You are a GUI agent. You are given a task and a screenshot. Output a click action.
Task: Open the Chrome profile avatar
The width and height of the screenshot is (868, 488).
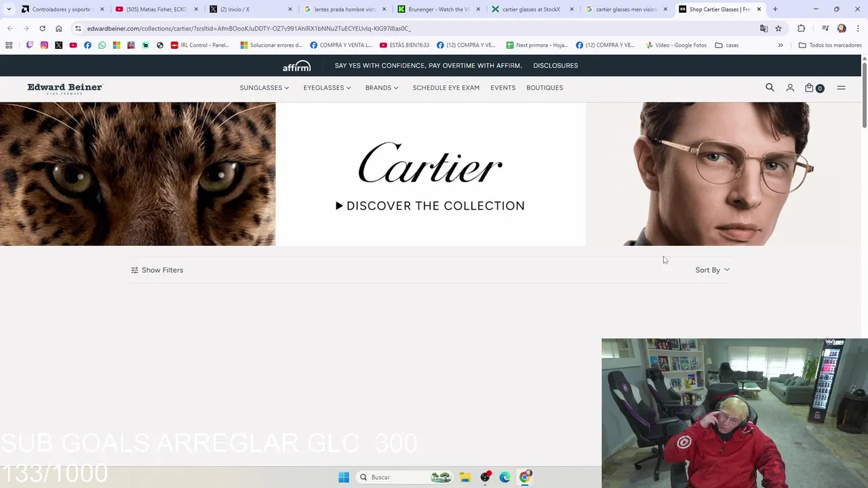click(842, 28)
